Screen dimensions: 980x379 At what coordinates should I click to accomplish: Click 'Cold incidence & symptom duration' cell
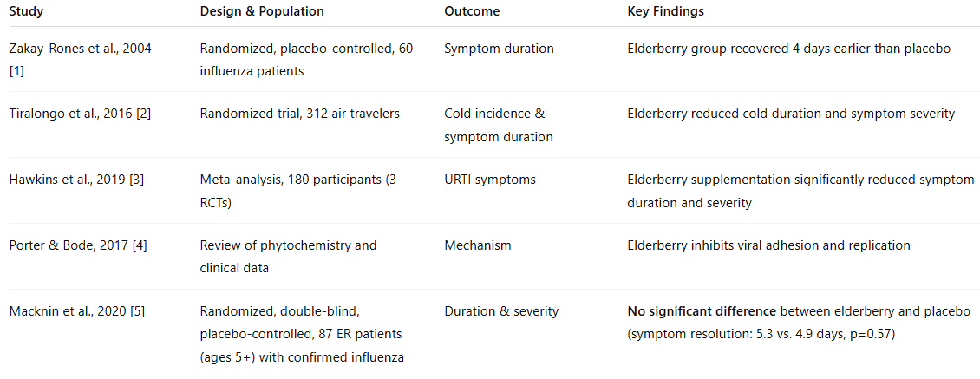(498, 125)
